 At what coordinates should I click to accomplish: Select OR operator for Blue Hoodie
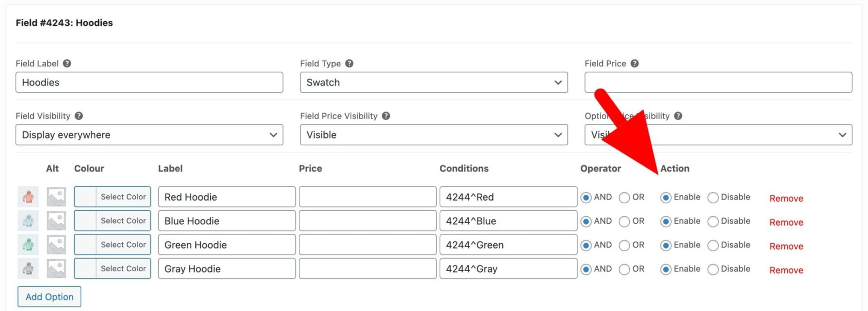tap(624, 221)
